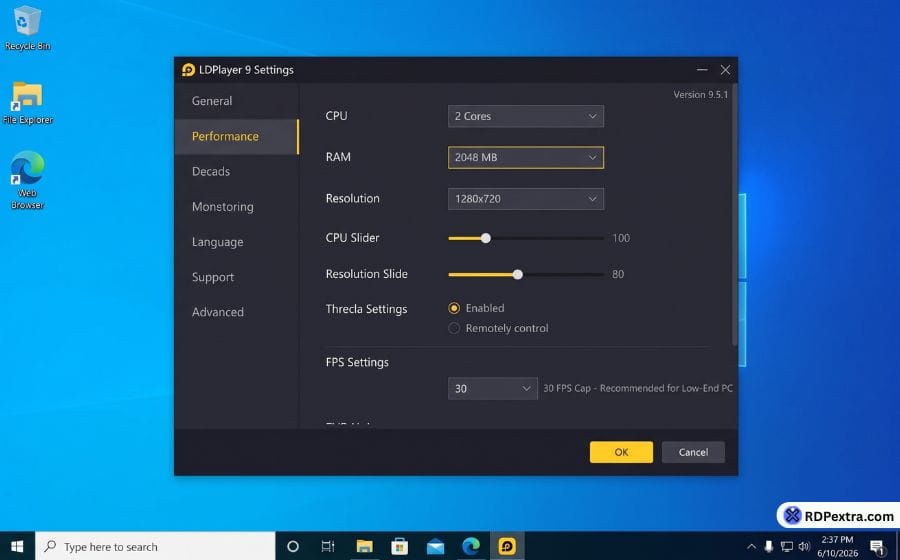Switch to the Language tab
This screenshot has height=560, width=900.
(236, 242)
